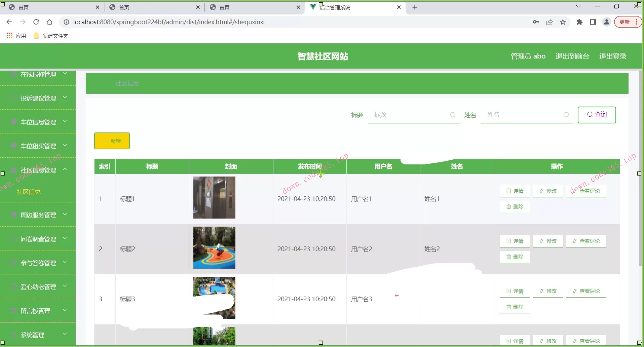Viewport: 644px width, 347px height.
Task: Click the 周边服务管理 menu icon
Action: tap(13, 215)
